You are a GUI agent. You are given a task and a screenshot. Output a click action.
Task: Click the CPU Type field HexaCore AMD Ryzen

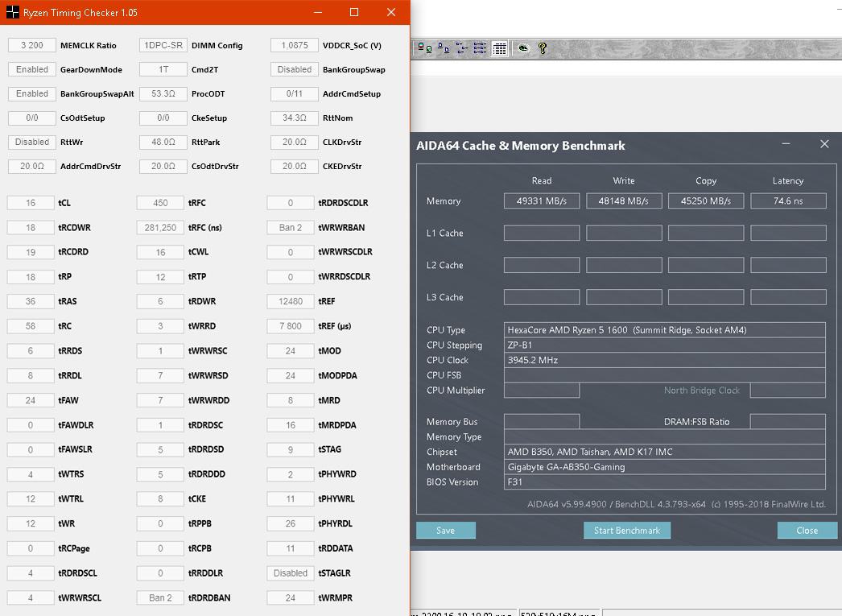tap(664, 330)
